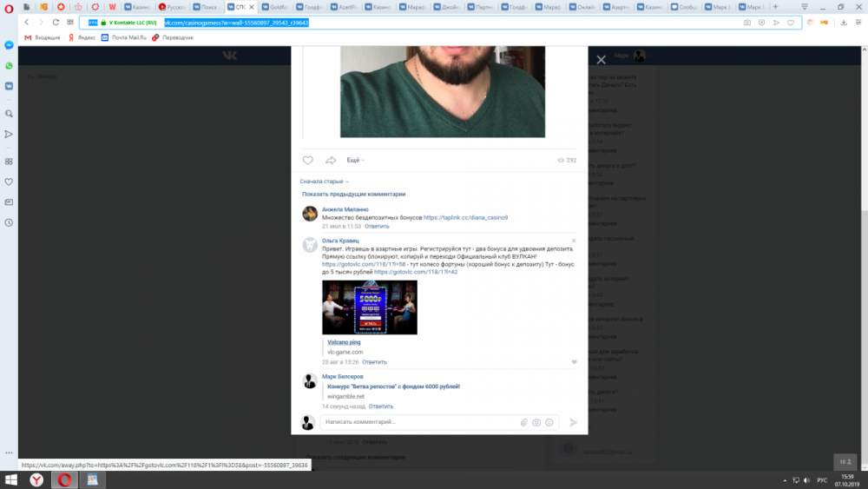Share the post using the arrow icon

coord(331,161)
